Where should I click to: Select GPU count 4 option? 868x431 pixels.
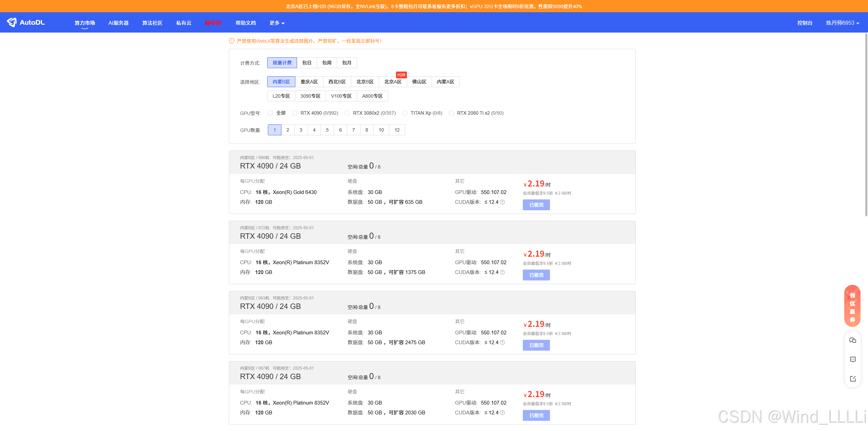(x=314, y=130)
